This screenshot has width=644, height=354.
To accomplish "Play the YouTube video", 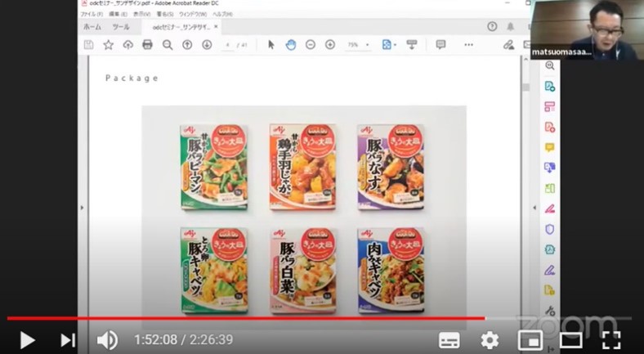I will (27, 340).
